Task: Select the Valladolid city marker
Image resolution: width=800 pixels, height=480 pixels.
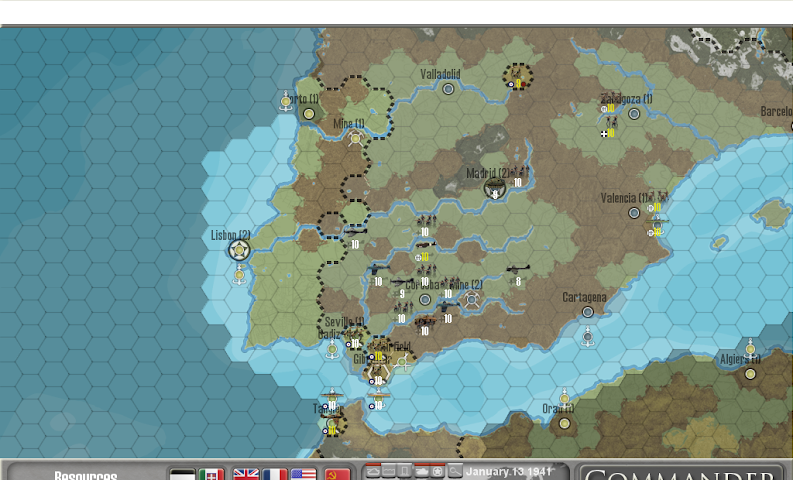Action: pos(448,89)
